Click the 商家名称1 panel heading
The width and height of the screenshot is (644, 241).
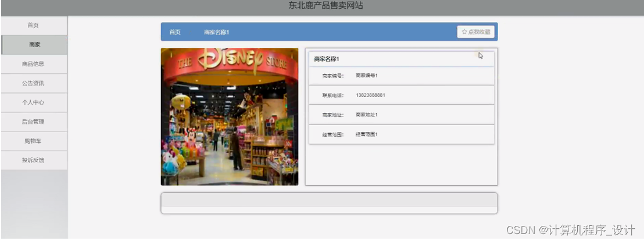coord(327,59)
